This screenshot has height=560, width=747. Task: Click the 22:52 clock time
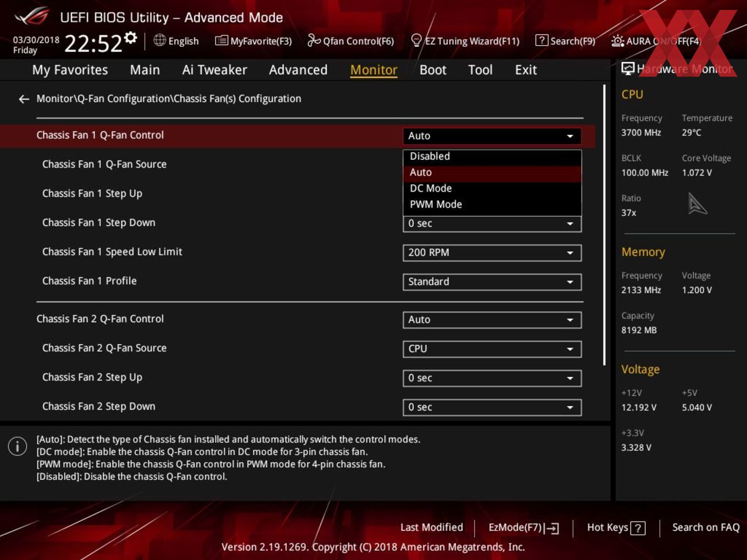[x=93, y=43]
